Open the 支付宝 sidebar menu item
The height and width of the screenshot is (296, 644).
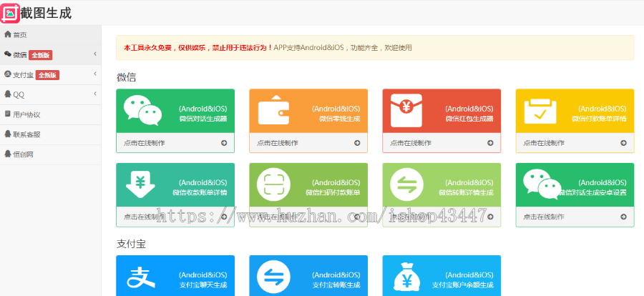[x=51, y=75]
